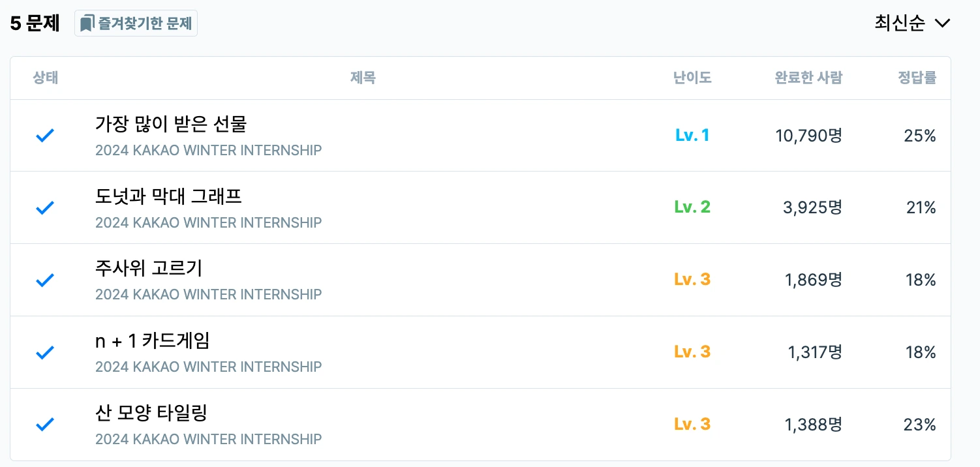The height and width of the screenshot is (467, 980).
Task: Click the orange Lv. 3 badge for 주사위 고르기
Action: coord(692,280)
